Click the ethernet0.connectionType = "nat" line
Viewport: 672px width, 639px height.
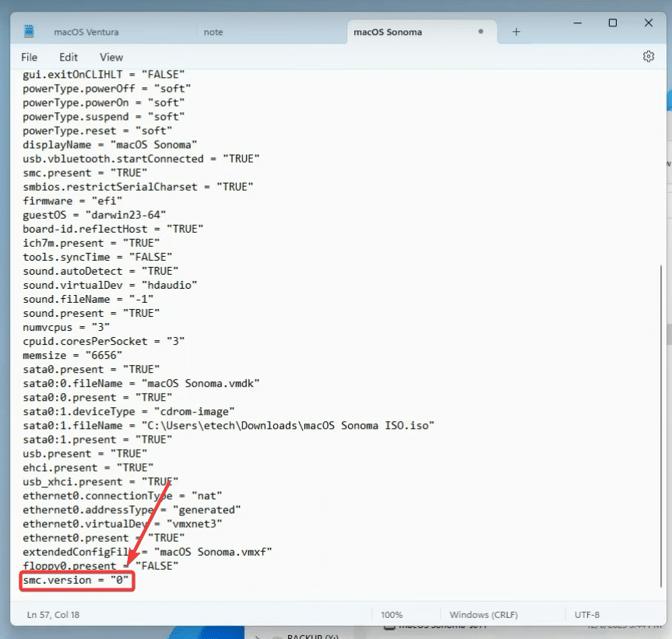tap(122, 496)
